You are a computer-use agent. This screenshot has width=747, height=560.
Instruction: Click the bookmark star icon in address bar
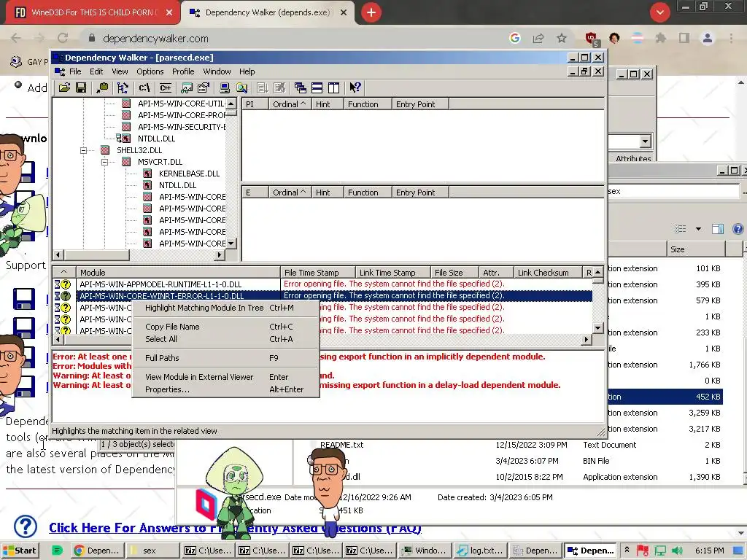click(x=562, y=38)
